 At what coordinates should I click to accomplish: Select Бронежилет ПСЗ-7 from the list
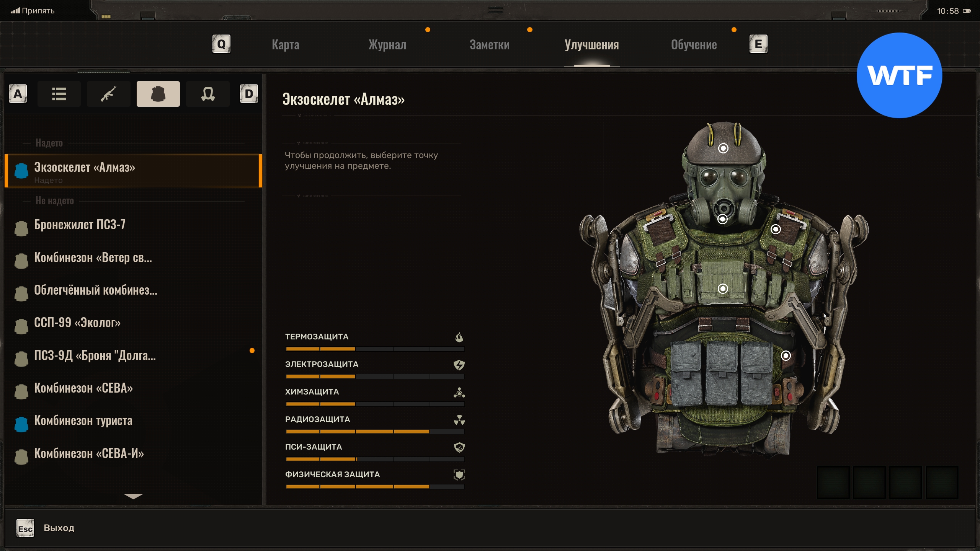point(80,225)
